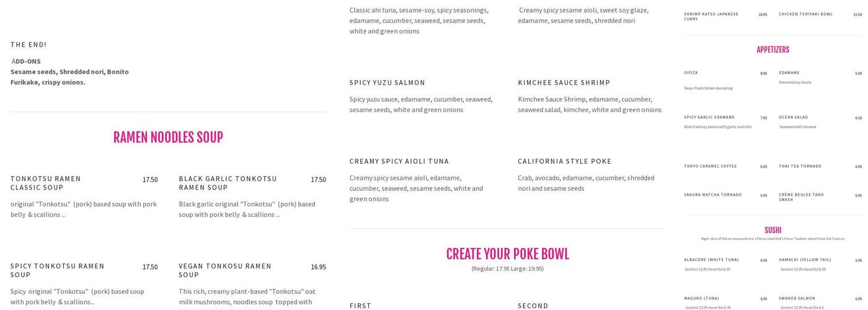Screen dimensions: 868x310
Task: Click the Ramen Noodles Soup heading
Action: [x=168, y=138]
